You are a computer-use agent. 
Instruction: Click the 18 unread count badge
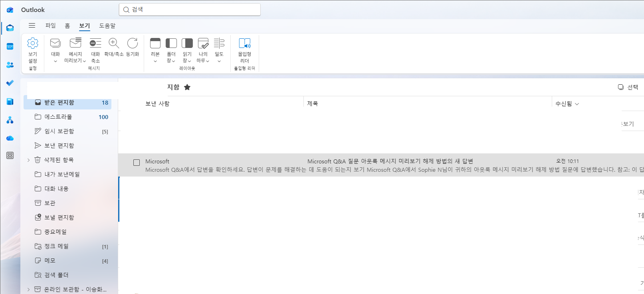point(105,103)
